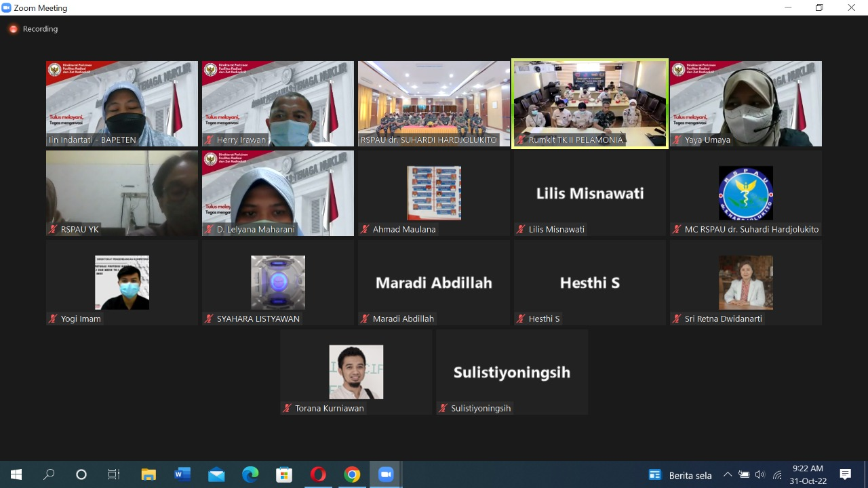Click Sri Retna Dwidanarti's profile picture
Screen dimensions: 868x488
tap(746, 283)
